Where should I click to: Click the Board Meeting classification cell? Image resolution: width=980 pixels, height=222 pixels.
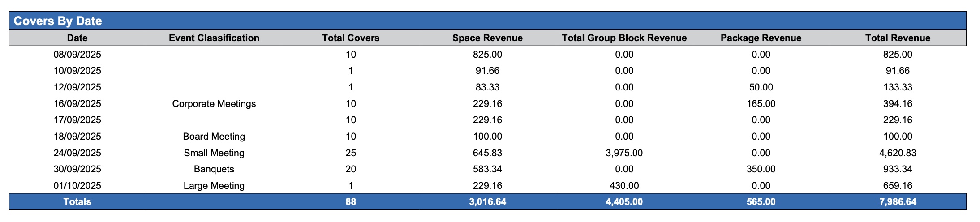click(214, 137)
